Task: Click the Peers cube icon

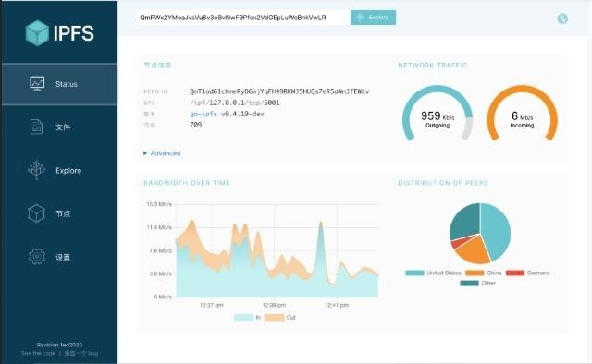Action: 36,213
